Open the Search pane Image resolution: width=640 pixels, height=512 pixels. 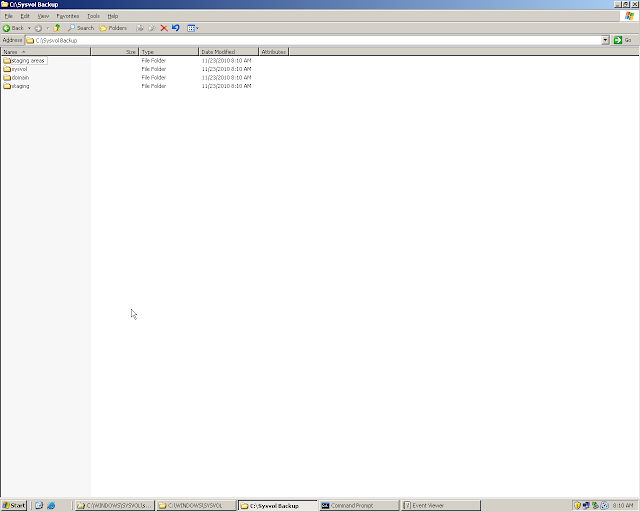[x=81, y=28]
